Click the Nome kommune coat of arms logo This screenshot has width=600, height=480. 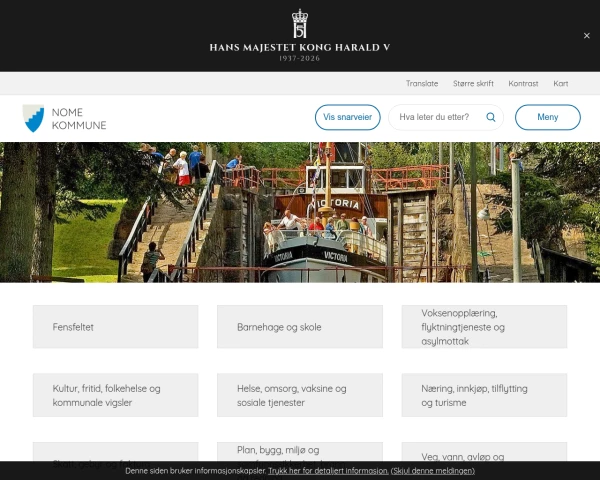[33, 118]
